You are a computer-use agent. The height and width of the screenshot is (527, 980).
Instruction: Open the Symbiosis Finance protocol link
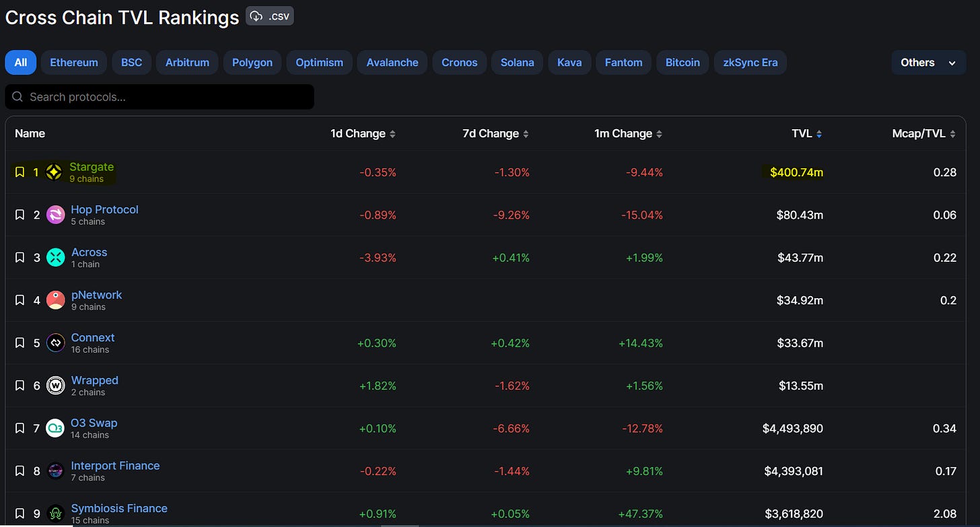119,508
